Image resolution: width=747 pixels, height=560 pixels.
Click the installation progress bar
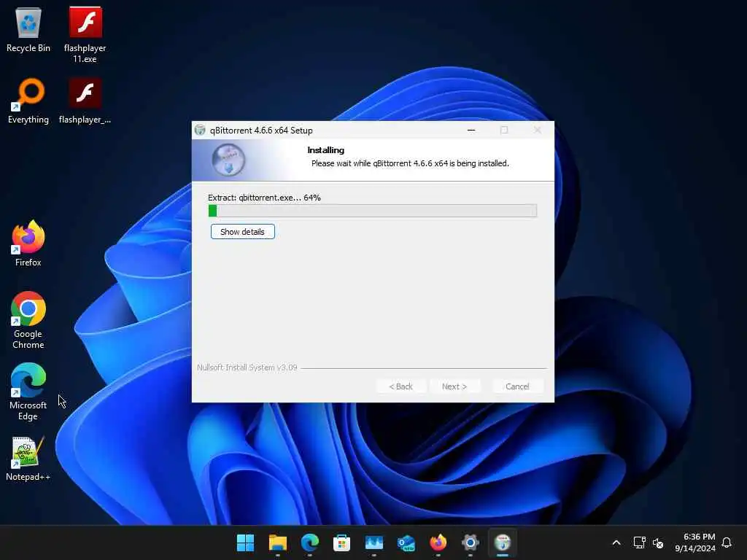click(373, 211)
